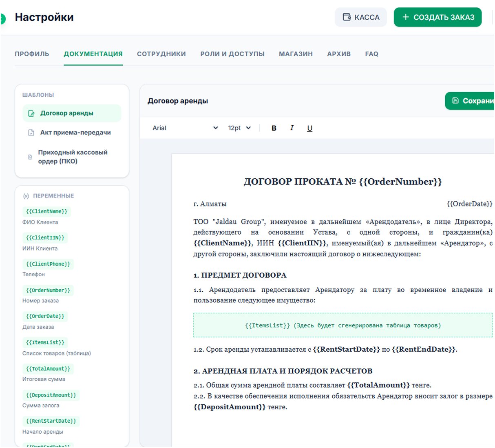495x448 pixels.
Task: Open the Arial font family dropdown
Action: click(x=185, y=128)
